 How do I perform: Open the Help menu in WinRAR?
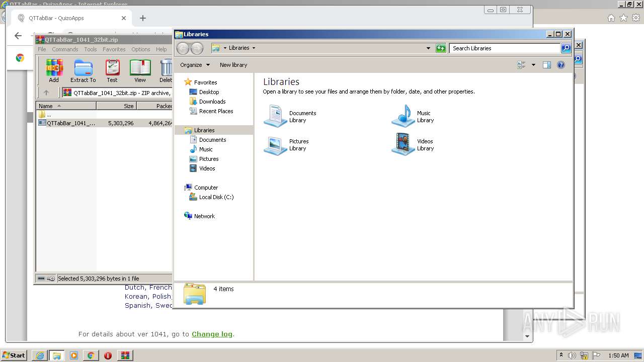point(161,49)
